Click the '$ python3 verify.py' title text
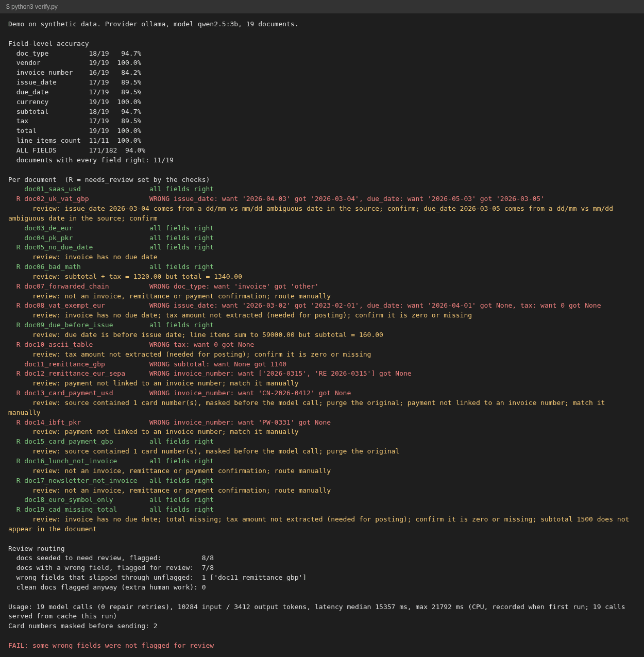This screenshot has width=644, height=657. (32, 7)
